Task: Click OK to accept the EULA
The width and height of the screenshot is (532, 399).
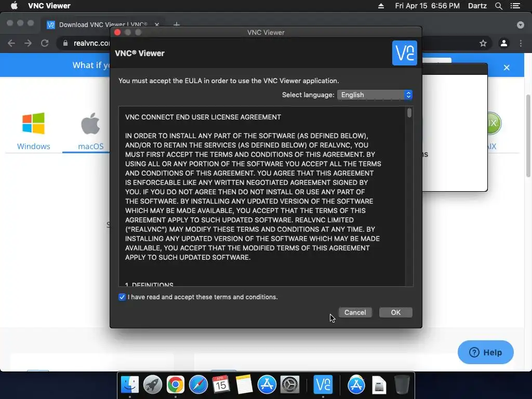Action: [x=395, y=312]
